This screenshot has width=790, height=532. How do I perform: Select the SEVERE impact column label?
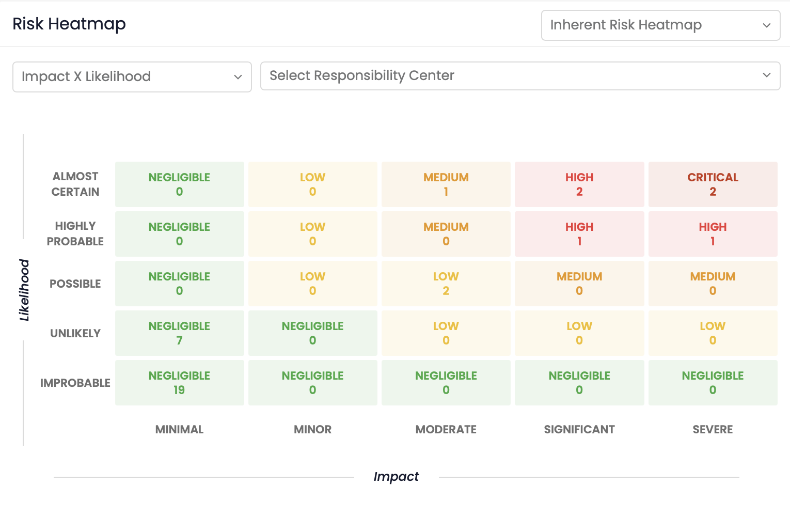click(713, 429)
